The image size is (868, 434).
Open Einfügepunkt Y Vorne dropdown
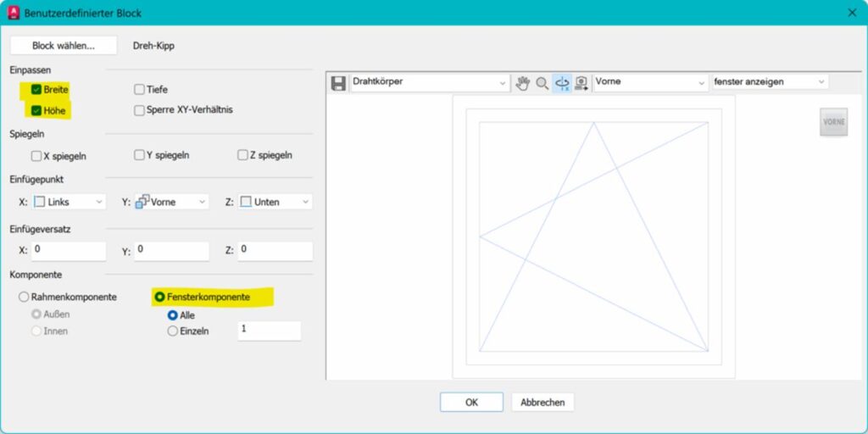(x=171, y=202)
